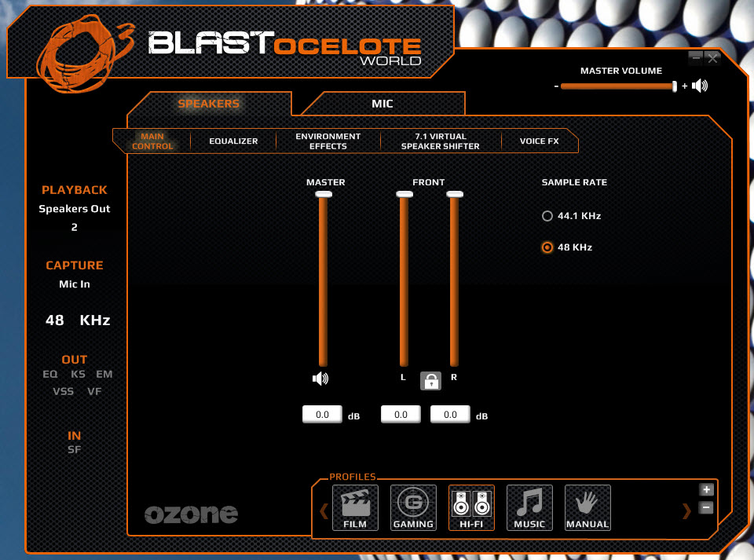Click the Front right dB value field
Image resolution: width=754 pixels, height=560 pixels.
coord(450,415)
